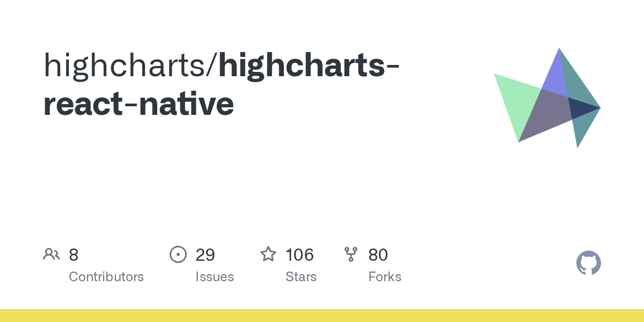Click the word "react-native" in the title

tap(138, 104)
